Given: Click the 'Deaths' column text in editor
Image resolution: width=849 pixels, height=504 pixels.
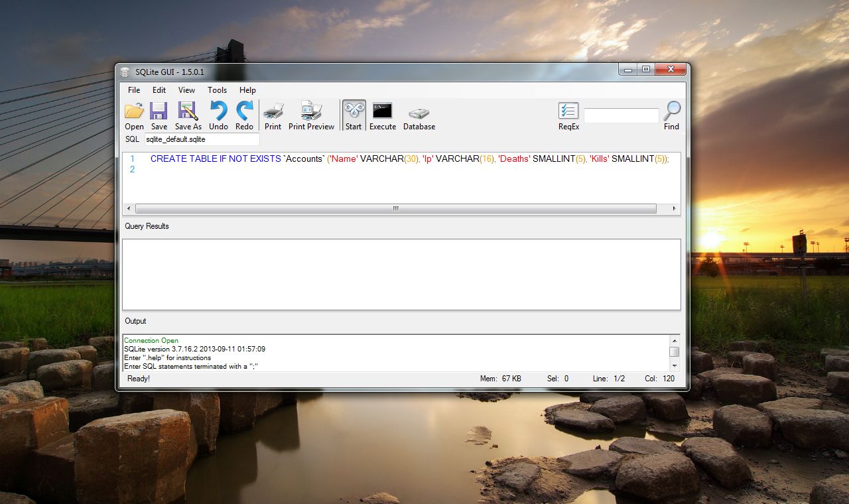Looking at the screenshot, I should [x=514, y=159].
